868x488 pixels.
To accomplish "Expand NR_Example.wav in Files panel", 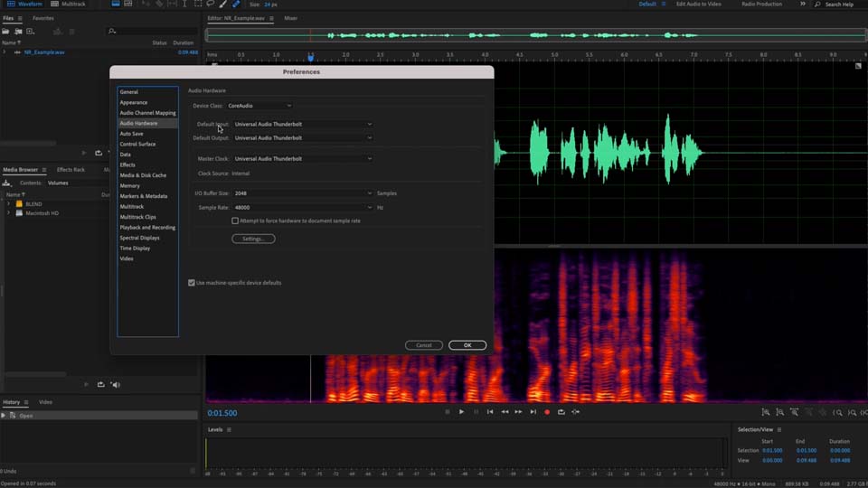I will tap(5, 52).
